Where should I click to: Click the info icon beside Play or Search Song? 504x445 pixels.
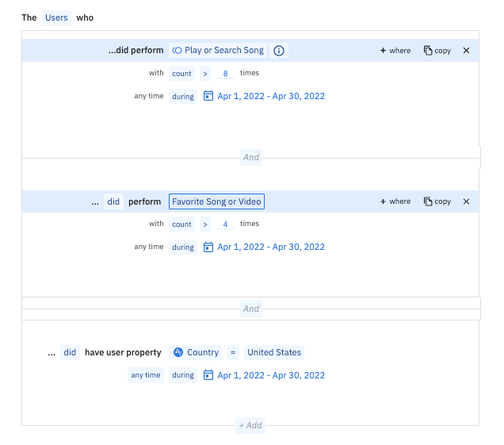(279, 51)
